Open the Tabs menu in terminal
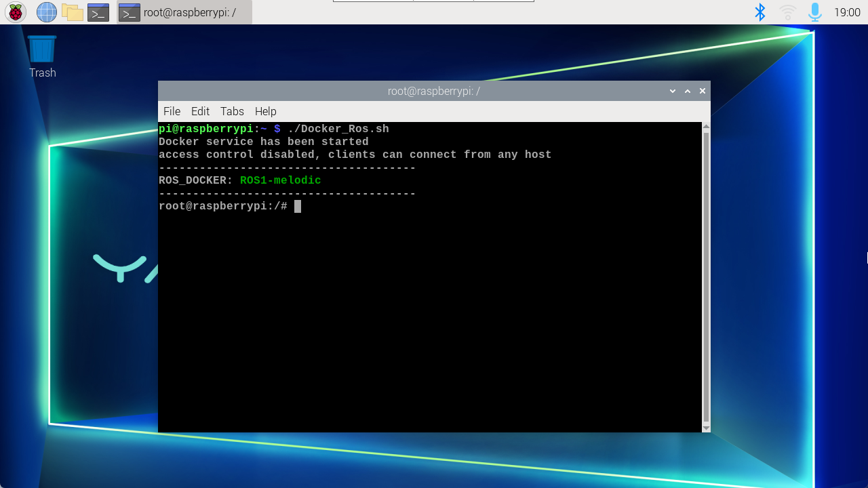This screenshot has height=488, width=868. point(232,111)
